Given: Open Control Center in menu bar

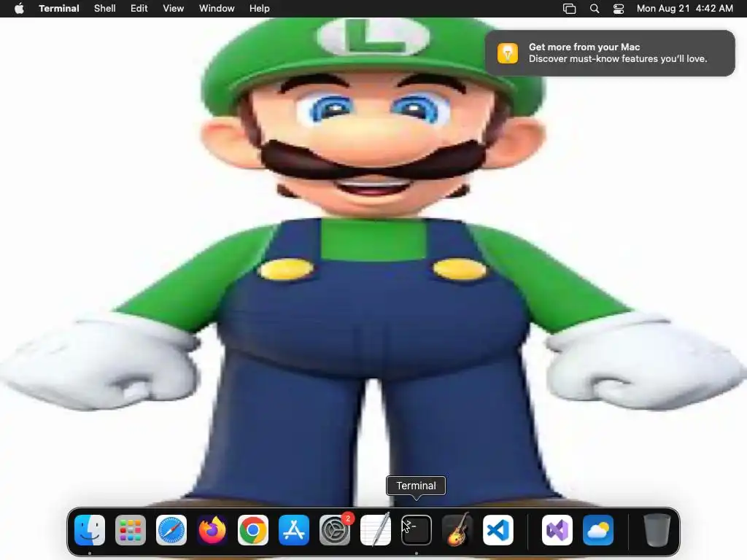Looking at the screenshot, I should coord(619,9).
